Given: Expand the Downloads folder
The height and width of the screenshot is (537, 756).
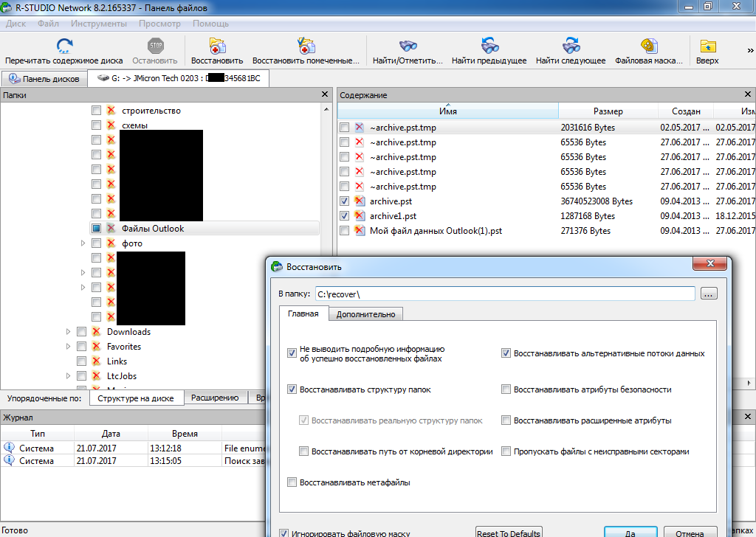Looking at the screenshot, I should (x=68, y=331).
